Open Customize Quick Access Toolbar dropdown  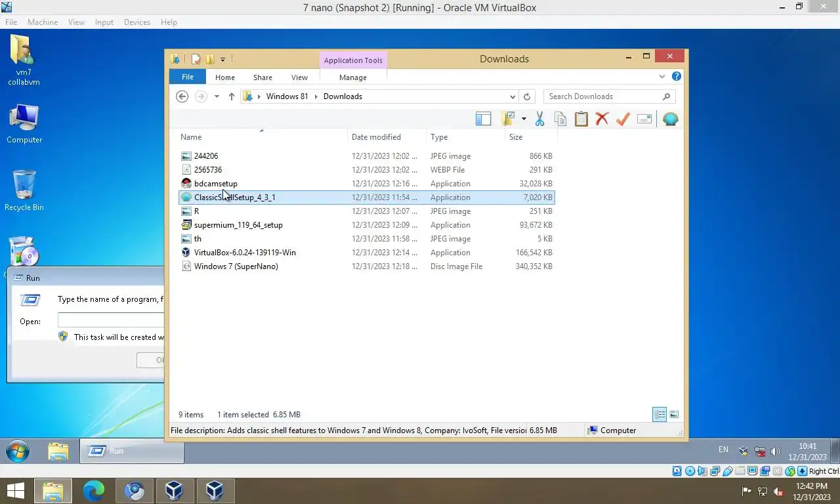[x=222, y=59]
